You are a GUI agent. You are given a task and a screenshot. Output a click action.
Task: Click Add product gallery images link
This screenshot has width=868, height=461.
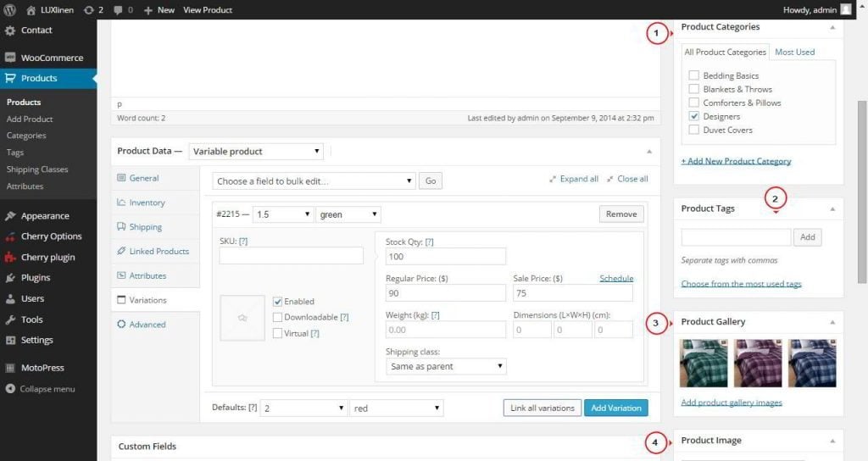pos(732,403)
